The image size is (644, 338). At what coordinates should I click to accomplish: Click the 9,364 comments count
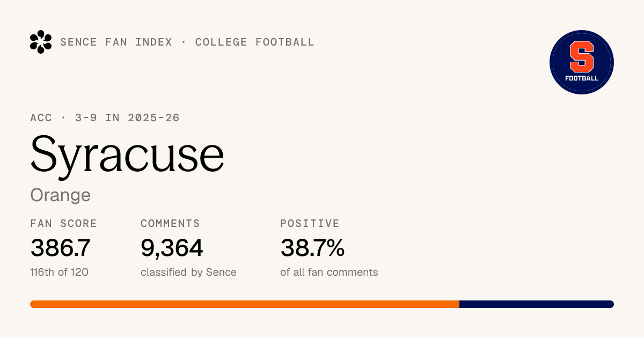172,248
